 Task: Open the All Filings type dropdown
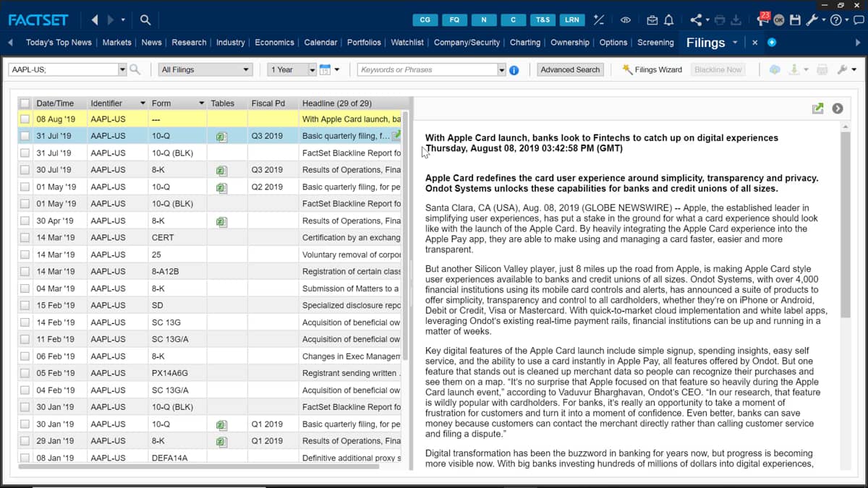coord(205,69)
